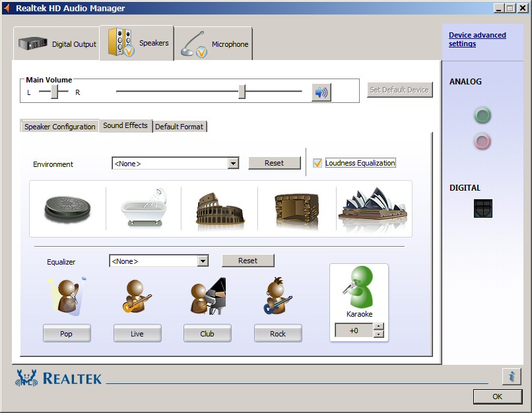Viewport: 532px width, 413px height.
Task: Click the main volume slider thumb
Action: coord(242,92)
